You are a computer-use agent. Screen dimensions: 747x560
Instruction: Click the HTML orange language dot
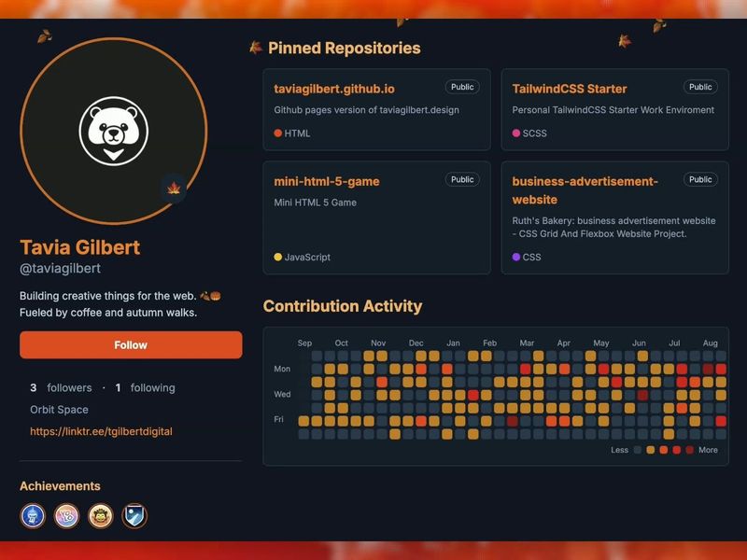pyautogui.click(x=277, y=133)
